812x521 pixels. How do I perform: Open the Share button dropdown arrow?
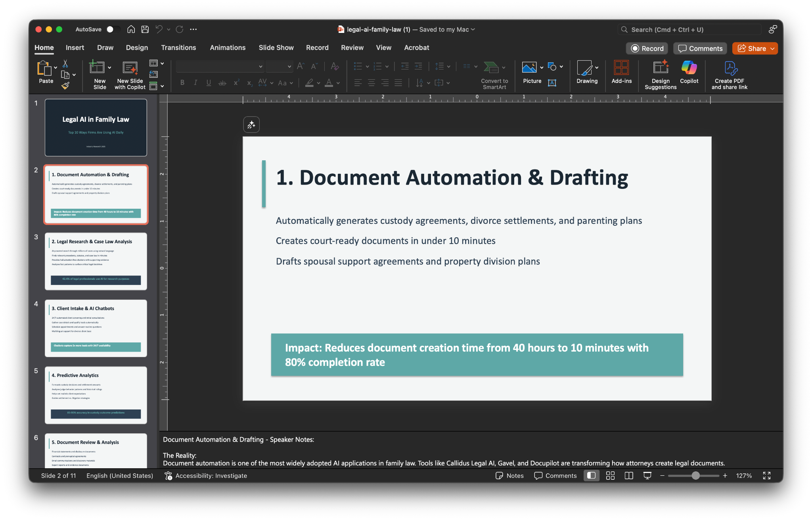pos(772,48)
